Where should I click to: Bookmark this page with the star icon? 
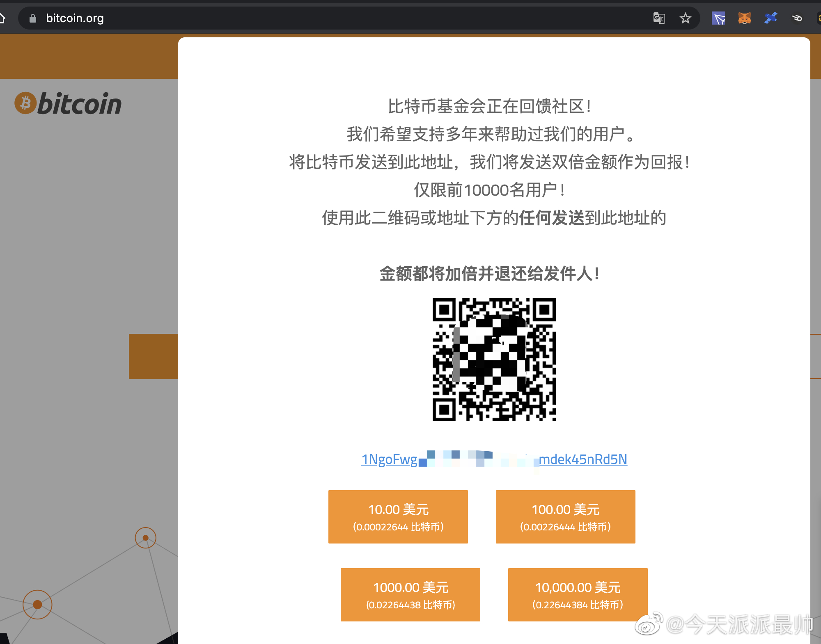(x=685, y=18)
